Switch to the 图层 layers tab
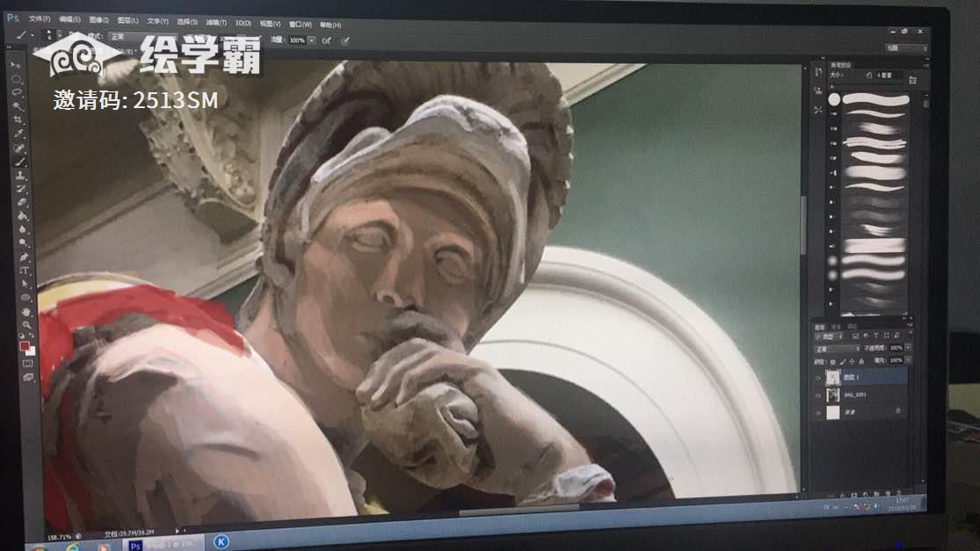The height and width of the screenshot is (551, 980). [820, 327]
